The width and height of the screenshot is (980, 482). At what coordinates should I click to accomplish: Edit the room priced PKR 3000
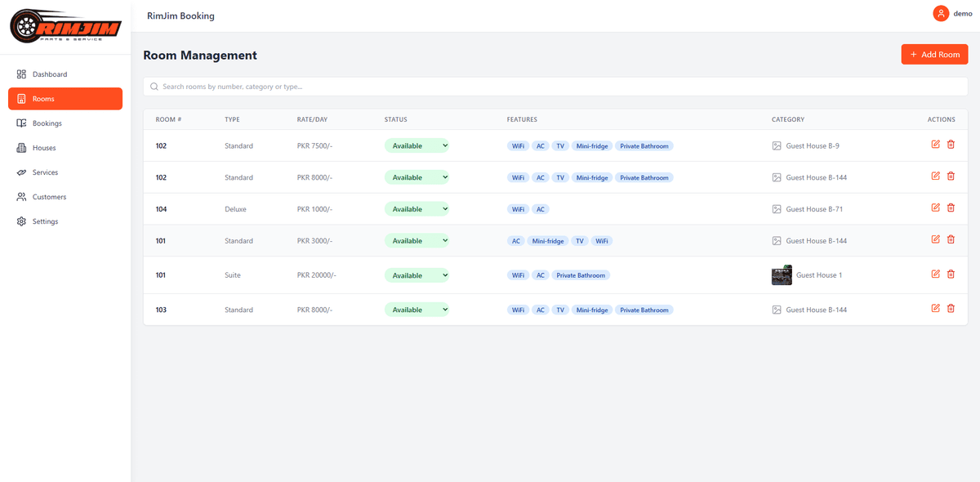click(935, 239)
